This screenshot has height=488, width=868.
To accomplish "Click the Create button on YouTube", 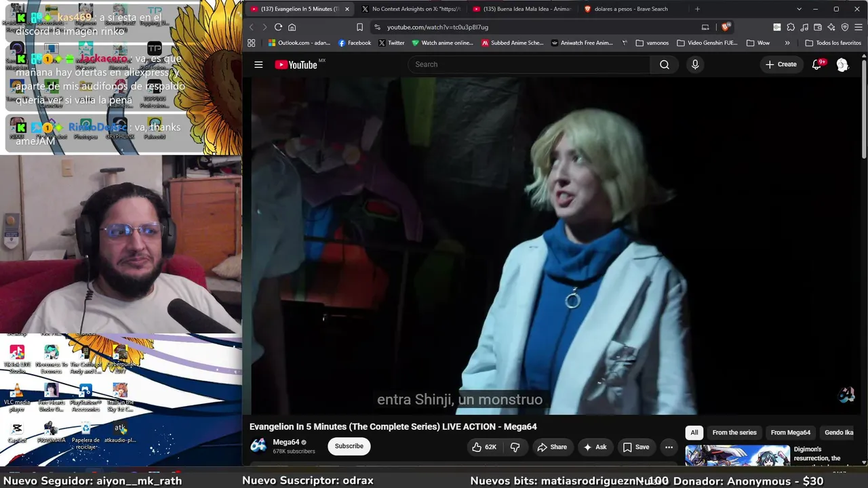I will [781, 64].
